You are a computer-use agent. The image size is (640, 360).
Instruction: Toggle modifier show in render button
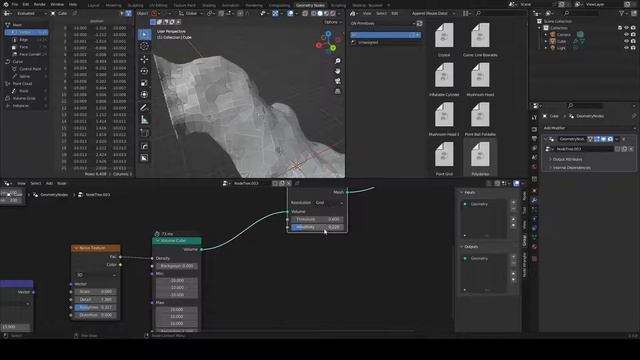(x=610, y=139)
